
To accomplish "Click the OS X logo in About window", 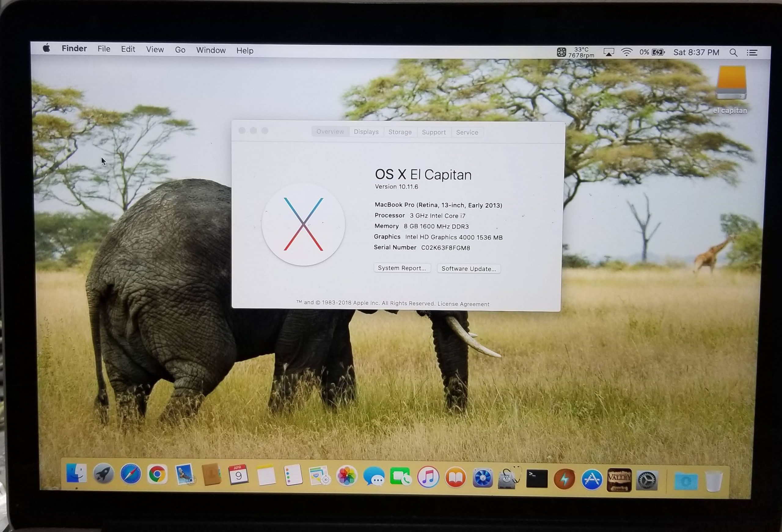I will click(x=304, y=224).
